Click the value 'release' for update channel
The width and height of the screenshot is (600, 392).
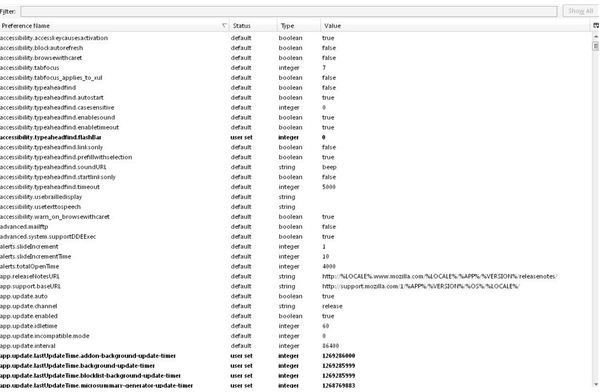click(333, 307)
